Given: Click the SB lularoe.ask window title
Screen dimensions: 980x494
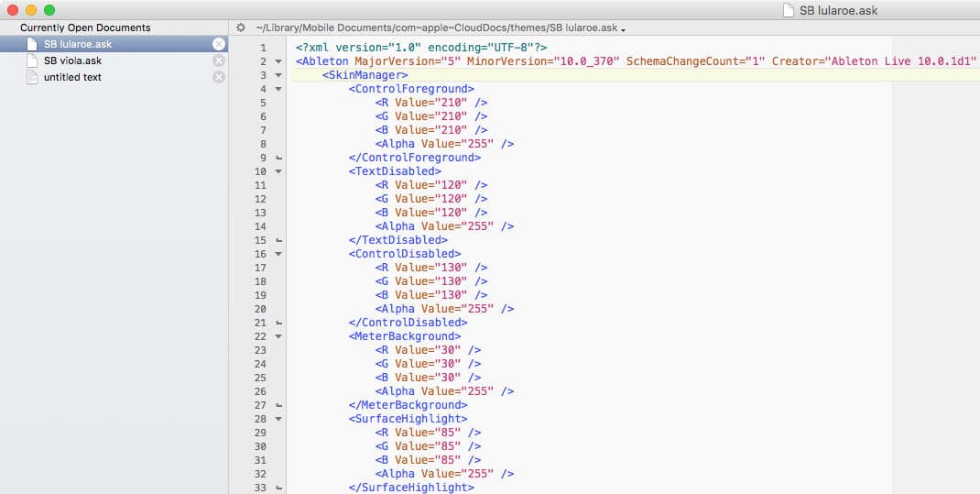Looking at the screenshot, I should (x=839, y=11).
